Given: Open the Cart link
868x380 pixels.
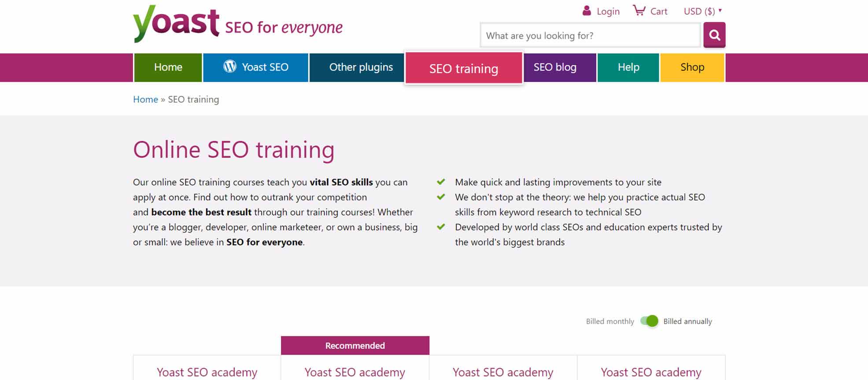Looking at the screenshot, I should pyautogui.click(x=659, y=11).
